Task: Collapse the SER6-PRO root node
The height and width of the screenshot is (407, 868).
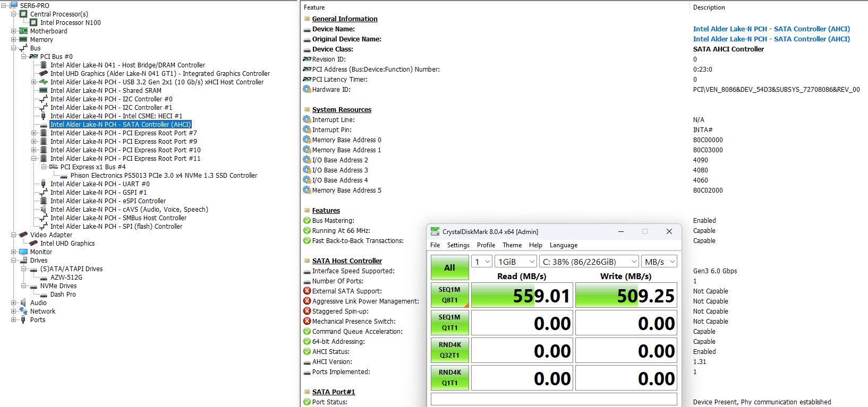Action: pyautogui.click(x=4, y=5)
